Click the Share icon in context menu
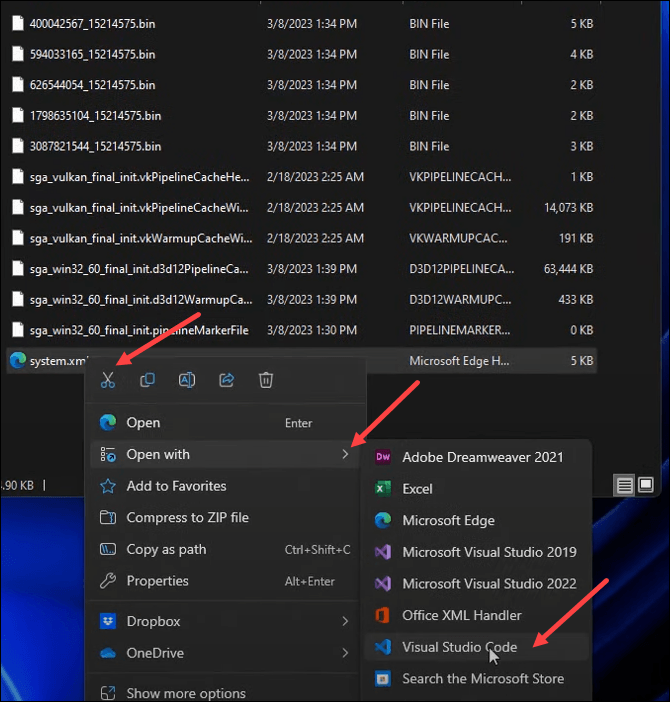 226,380
